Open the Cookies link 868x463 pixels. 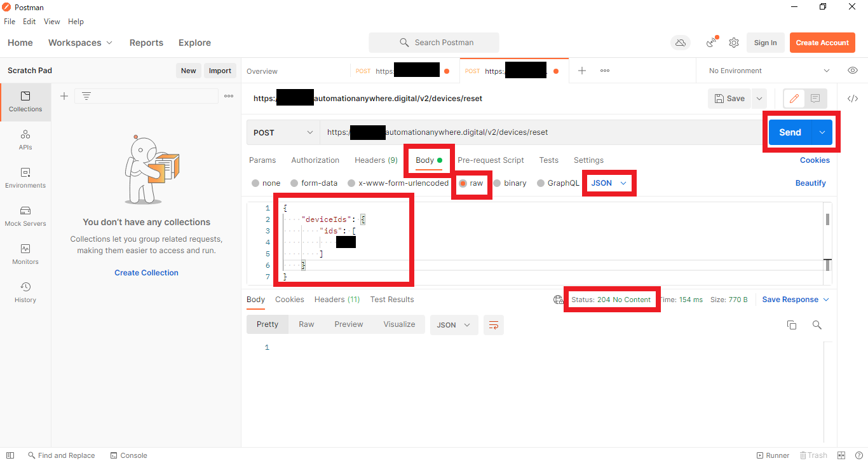pyautogui.click(x=815, y=160)
